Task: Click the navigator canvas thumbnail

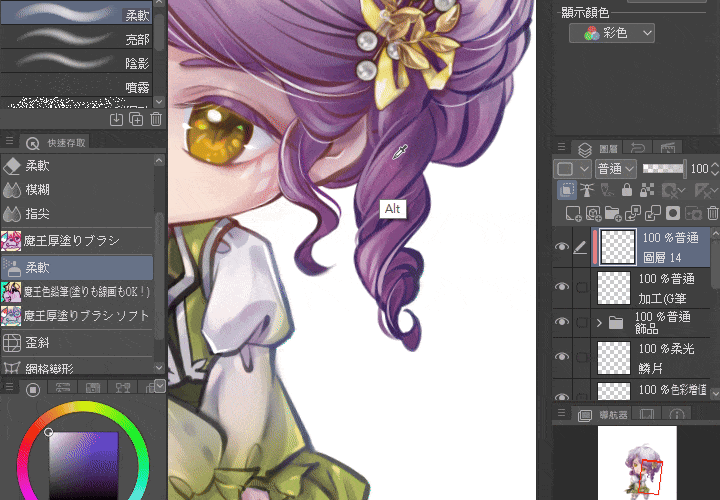Action: [x=637, y=463]
